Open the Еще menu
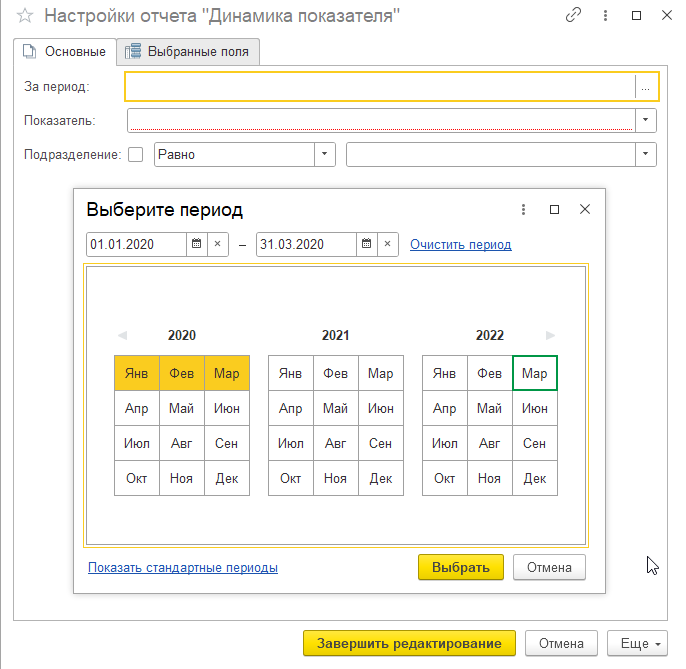The image size is (686, 669). [x=637, y=644]
